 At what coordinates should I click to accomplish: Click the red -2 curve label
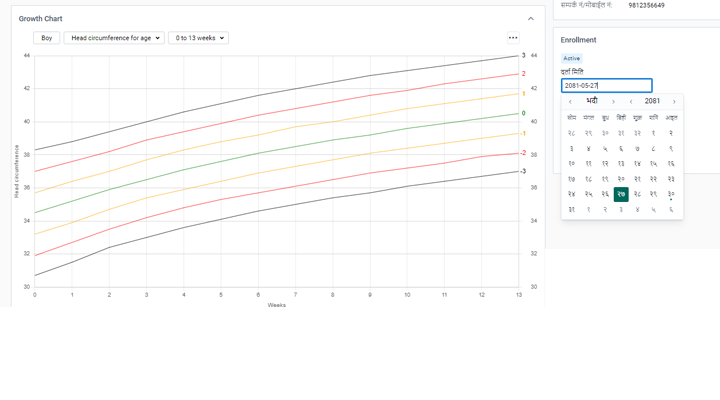523,153
